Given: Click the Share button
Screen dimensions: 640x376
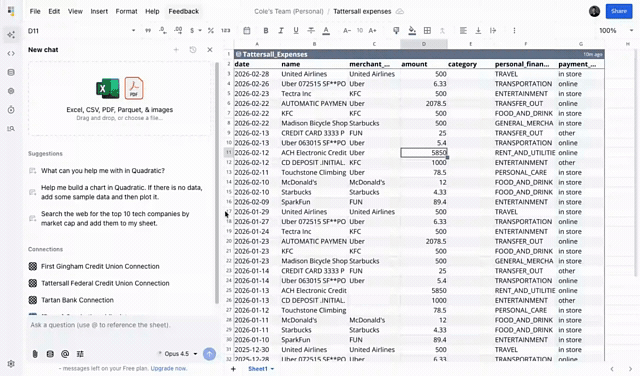Looking at the screenshot, I should [619, 11].
